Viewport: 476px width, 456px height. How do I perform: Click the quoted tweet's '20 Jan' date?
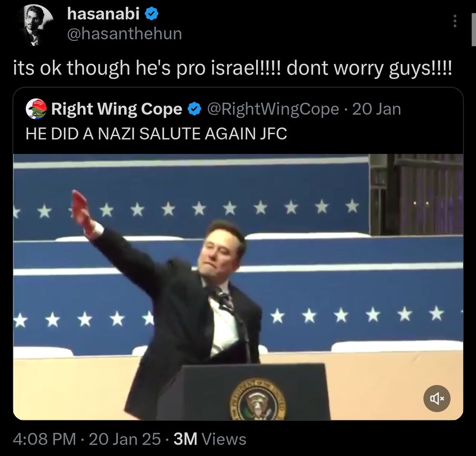(x=377, y=109)
